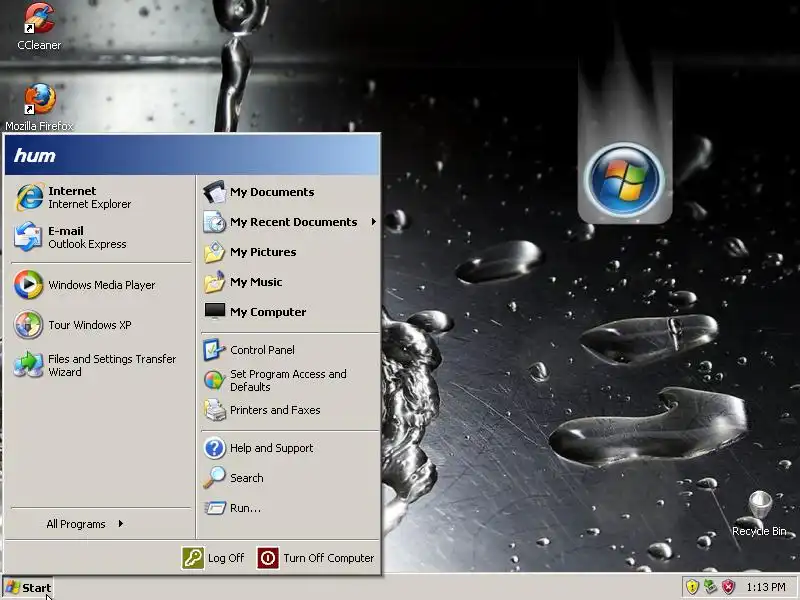The image size is (800, 600).
Task: Select the Printers and Faxes label text
Action: [275, 410]
